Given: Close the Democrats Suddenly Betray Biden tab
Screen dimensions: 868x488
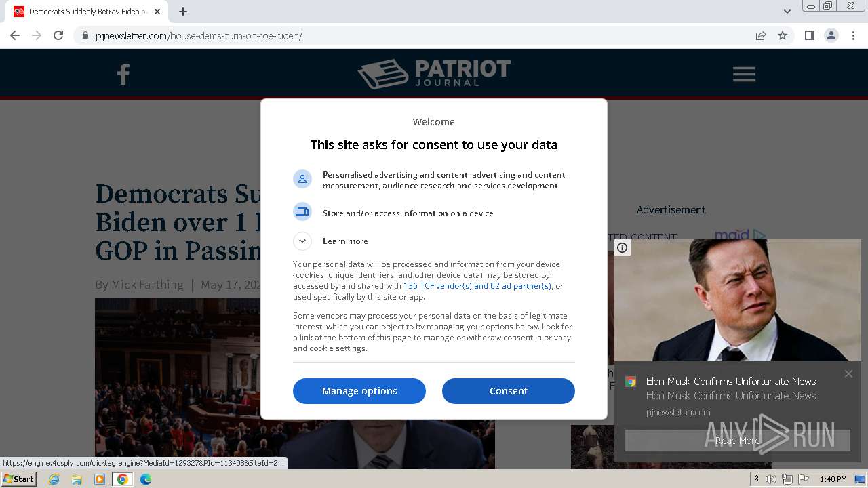Looking at the screenshot, I should click(157, 12).
